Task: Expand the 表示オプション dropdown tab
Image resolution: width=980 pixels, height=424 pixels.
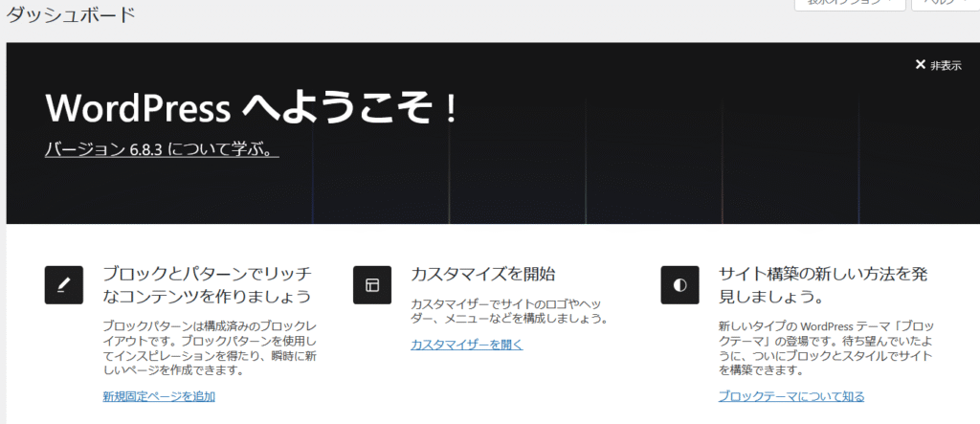Action: click(850, 4)
